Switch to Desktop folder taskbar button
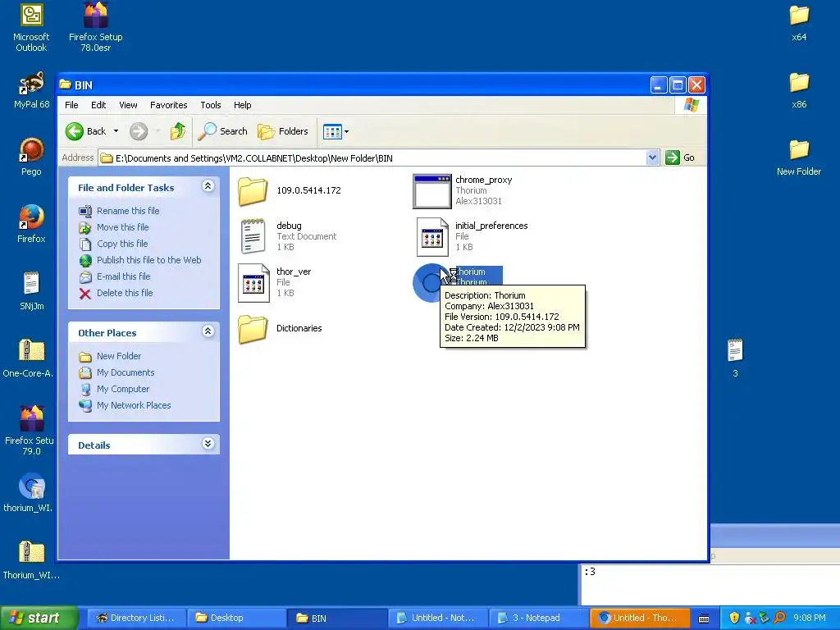Image resolution: width=840 pixels, height=630 pixels. click(x=236, y=619)
